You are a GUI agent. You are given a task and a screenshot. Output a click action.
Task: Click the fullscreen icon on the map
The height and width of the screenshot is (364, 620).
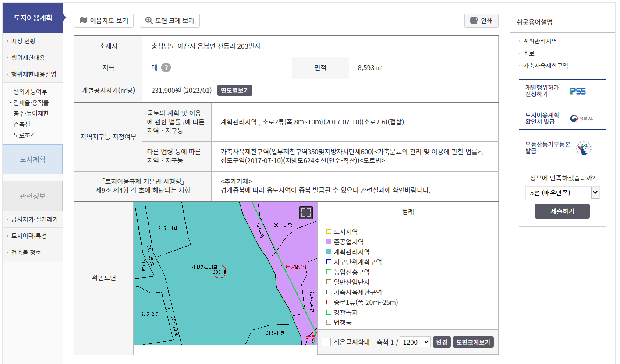[307, 212]
